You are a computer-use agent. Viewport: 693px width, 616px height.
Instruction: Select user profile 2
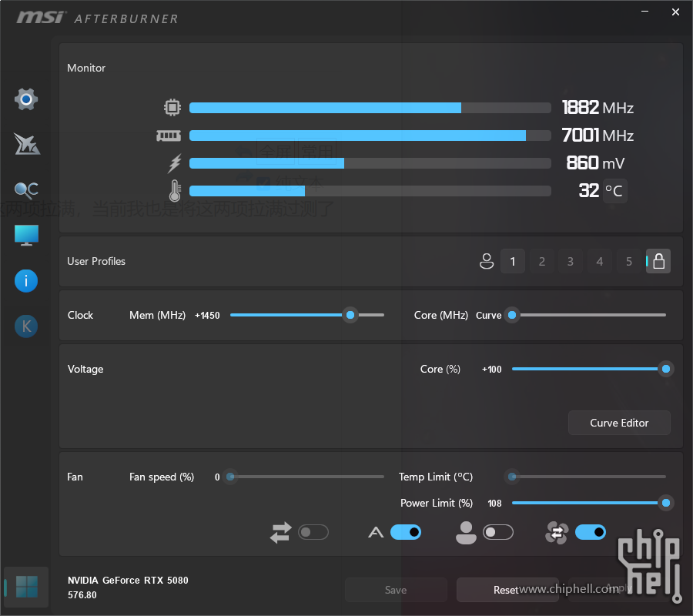[542, 261]
